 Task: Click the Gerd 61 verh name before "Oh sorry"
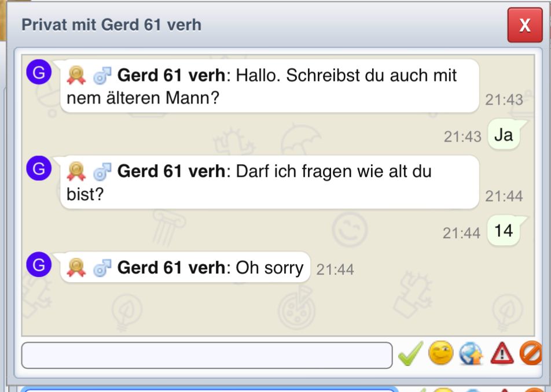click(x=171, y=268)
